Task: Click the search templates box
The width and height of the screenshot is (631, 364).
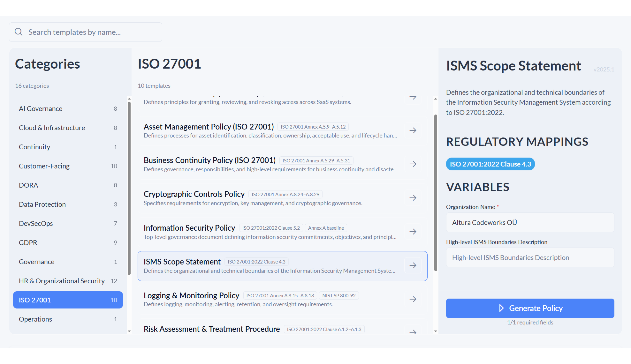Action: click(x=85, y=32)
